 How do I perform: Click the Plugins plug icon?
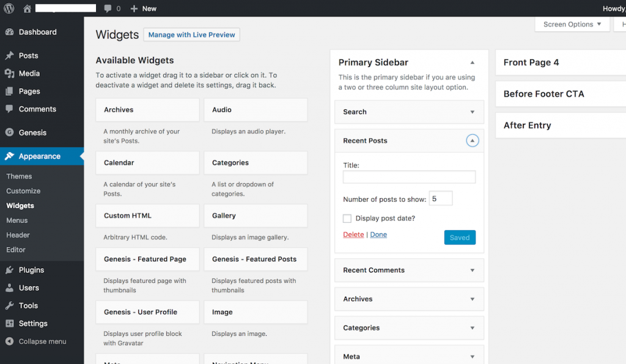click(x=10, y=270)
